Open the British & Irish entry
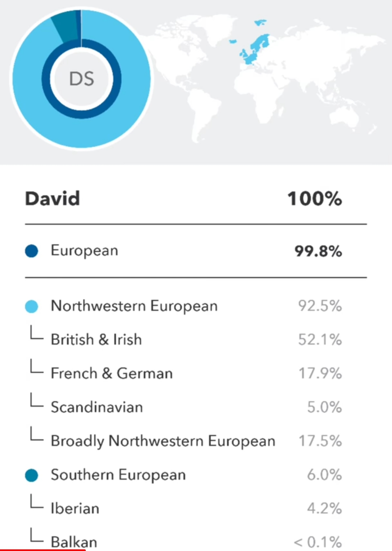The image size is (392, 551). click(96, 340)
